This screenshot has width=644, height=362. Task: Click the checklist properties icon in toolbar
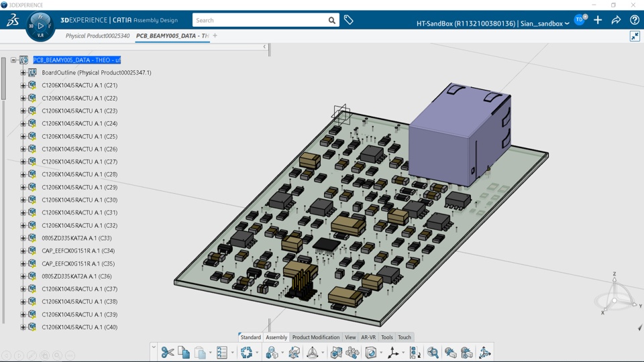click(x=222, y=352)
